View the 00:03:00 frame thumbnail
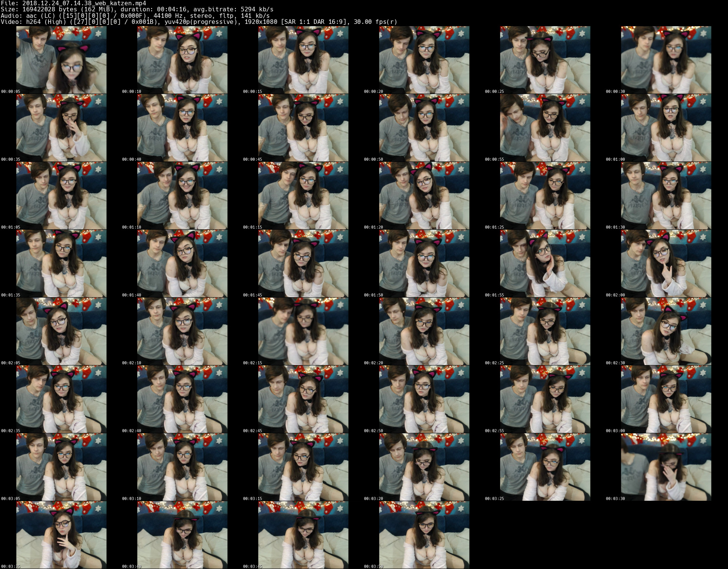 pyautogui.click(x=666, y=399)
